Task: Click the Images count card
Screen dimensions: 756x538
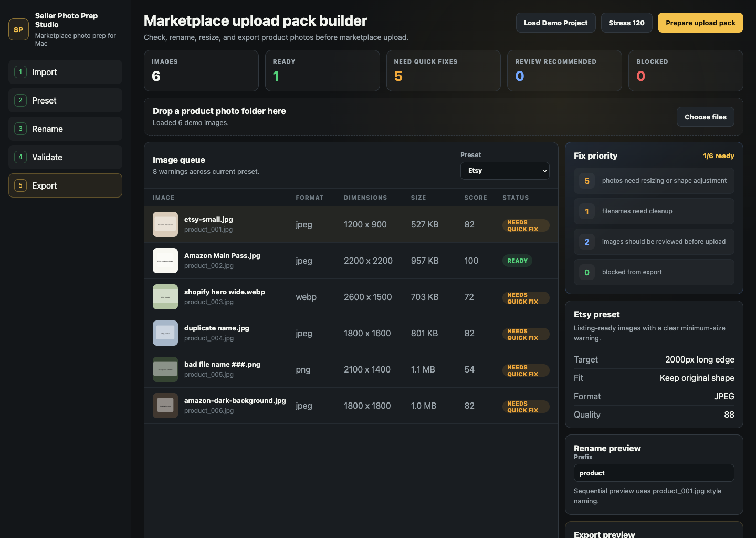Action: point(201,71)
